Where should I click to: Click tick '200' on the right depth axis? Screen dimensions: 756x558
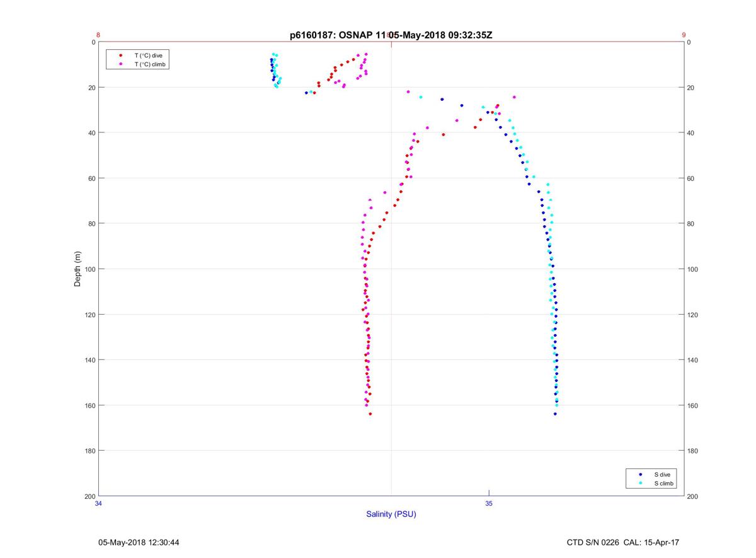tap(693, 496)
